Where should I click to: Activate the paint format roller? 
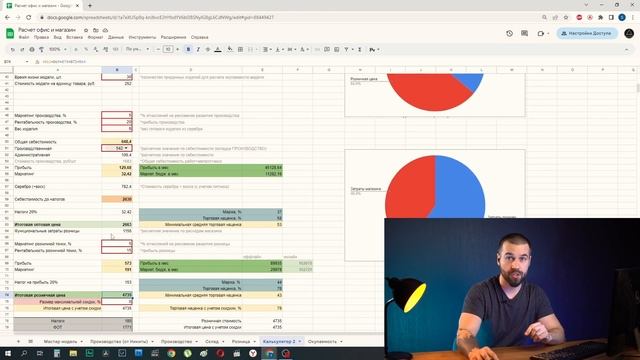tap(41, 49)
